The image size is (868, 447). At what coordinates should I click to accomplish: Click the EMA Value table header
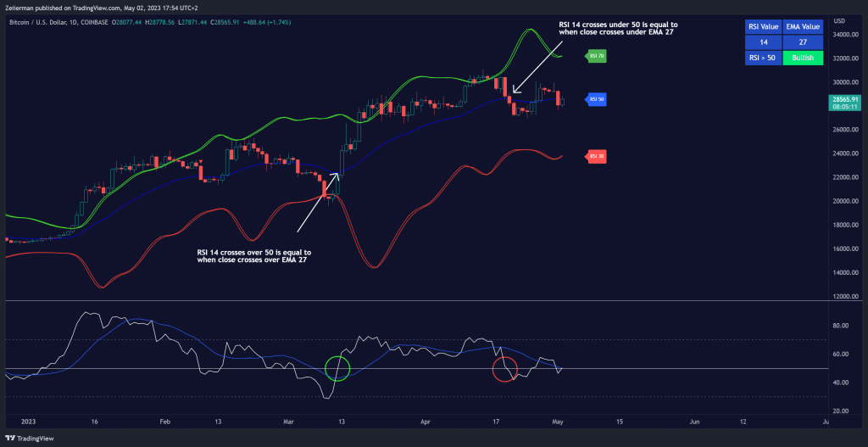point(802,25)
